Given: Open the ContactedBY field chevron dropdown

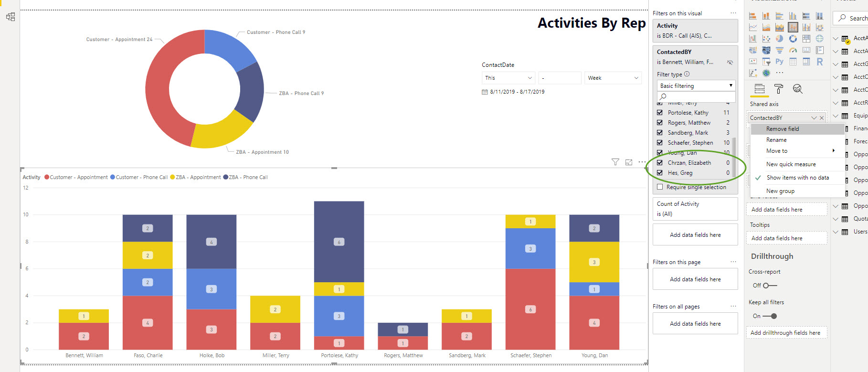Looking at the screenshot, I should point(814,118).
